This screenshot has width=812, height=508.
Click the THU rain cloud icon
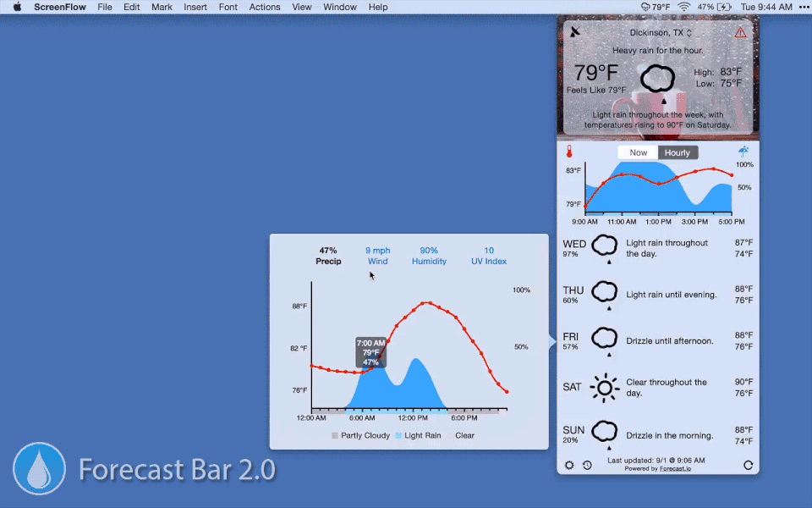pyautogui.click(x=604, y=295)
